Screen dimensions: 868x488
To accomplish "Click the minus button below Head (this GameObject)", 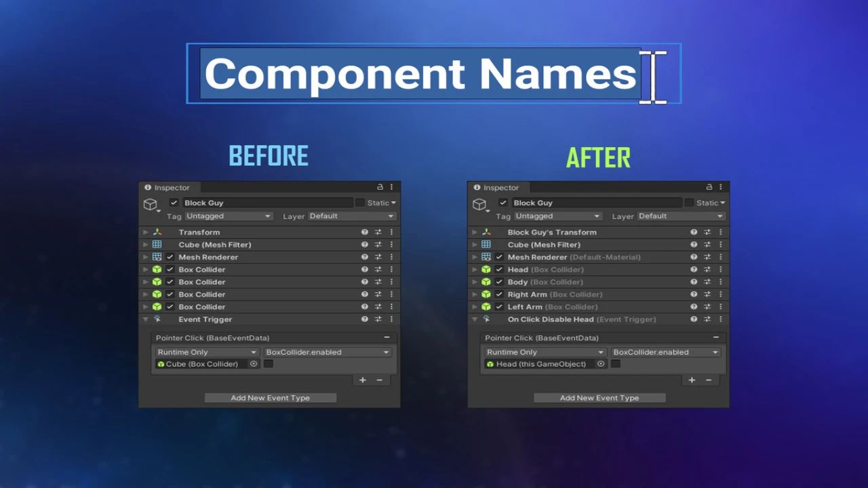I will 709,380.
